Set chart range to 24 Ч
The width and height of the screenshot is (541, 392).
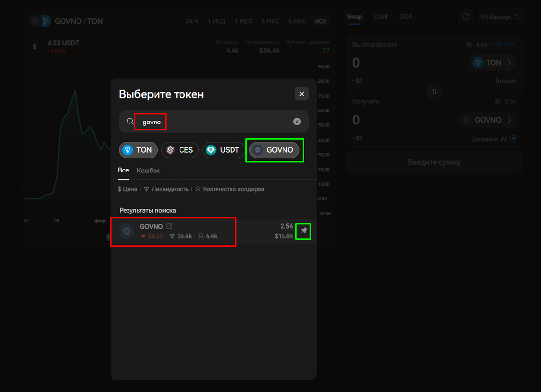(x=192, y=21)
